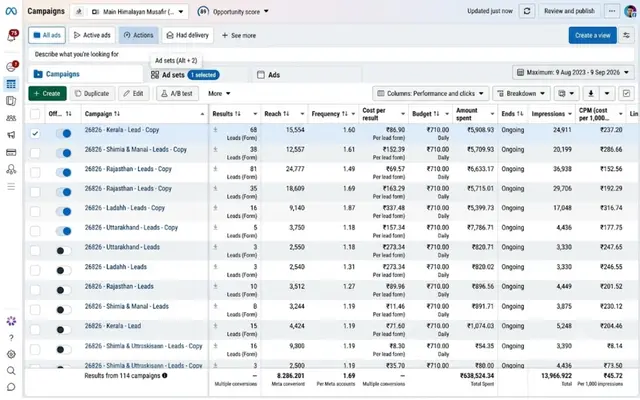
Task: Expand the Opportunity score dropdown
Action: 233,12
